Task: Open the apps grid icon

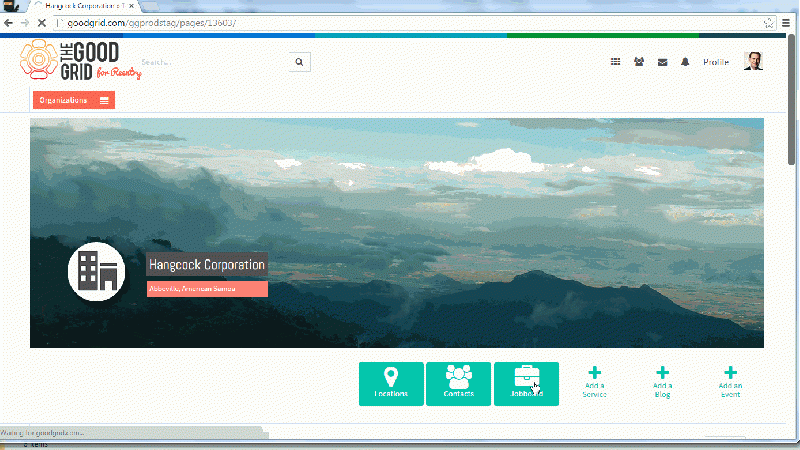Action: (615, 62)
